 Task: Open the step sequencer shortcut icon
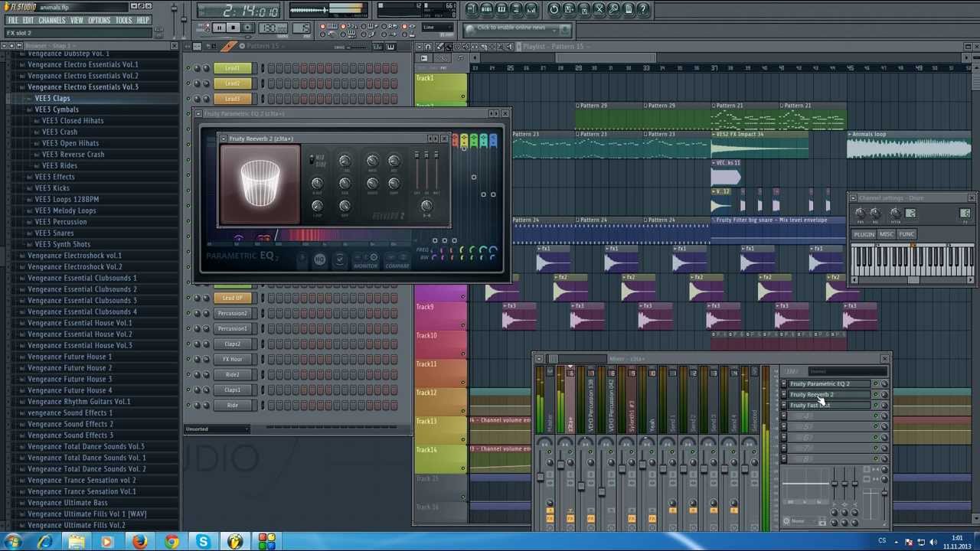[x=487, y=9]
